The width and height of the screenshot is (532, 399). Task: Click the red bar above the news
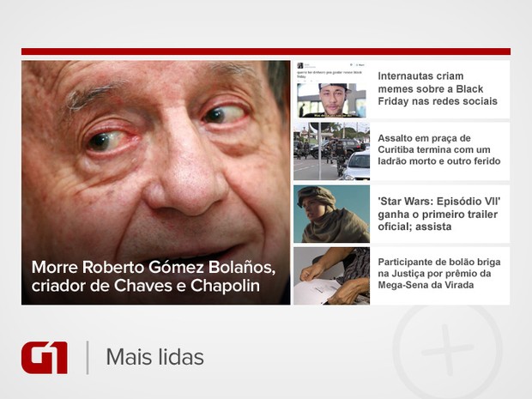click(x=266, y=51)
